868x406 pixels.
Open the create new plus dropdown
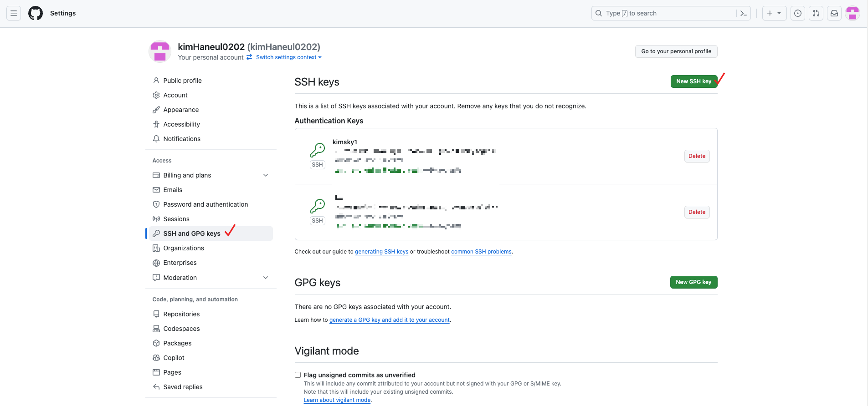(774, 13)
